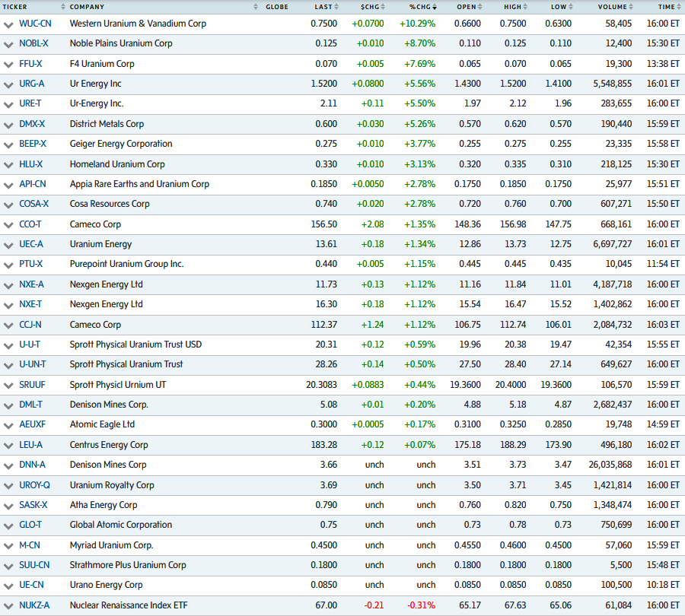The height and width of the screenshot is (616, 685).
Task: Expand the CCO-T row chevron
Action: [x=8, y=226]
